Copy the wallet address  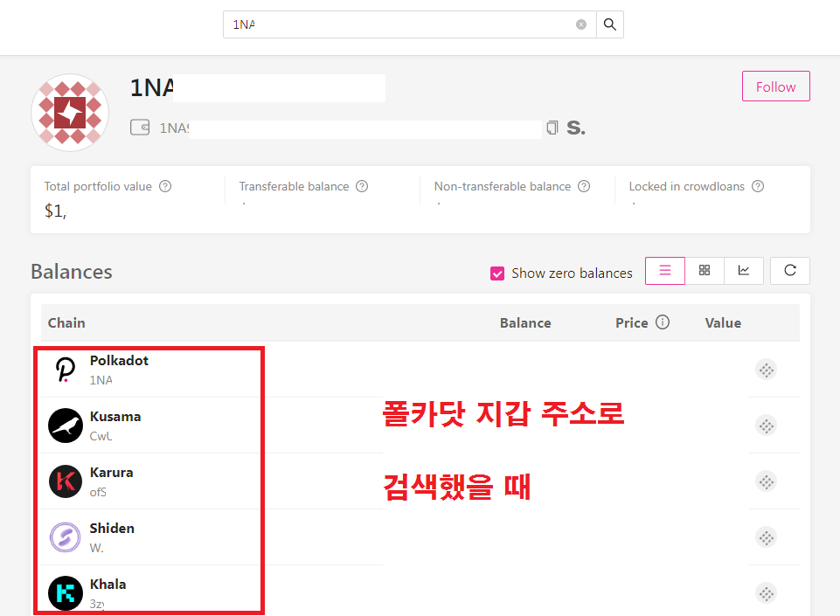[x=552, y=128]
